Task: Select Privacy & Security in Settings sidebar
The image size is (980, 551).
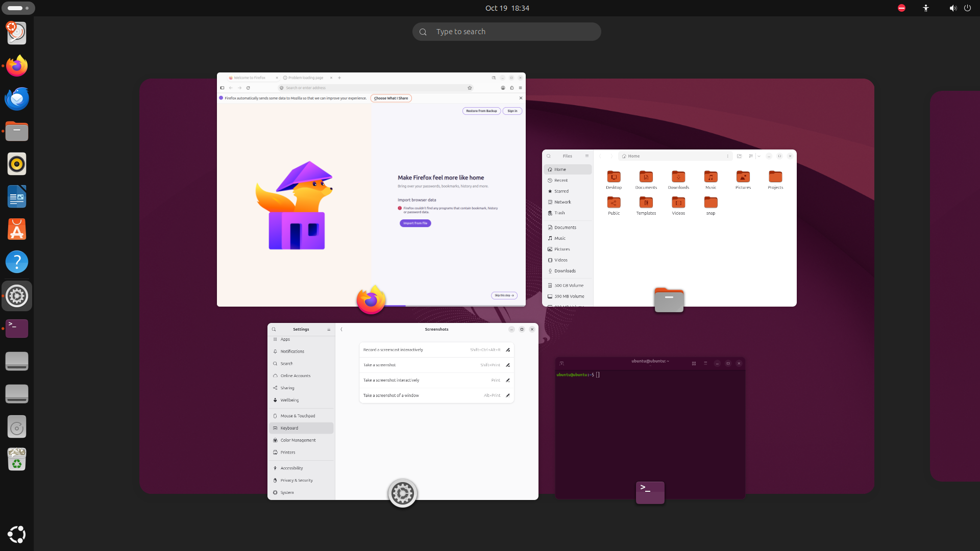Action: [301, 480]
